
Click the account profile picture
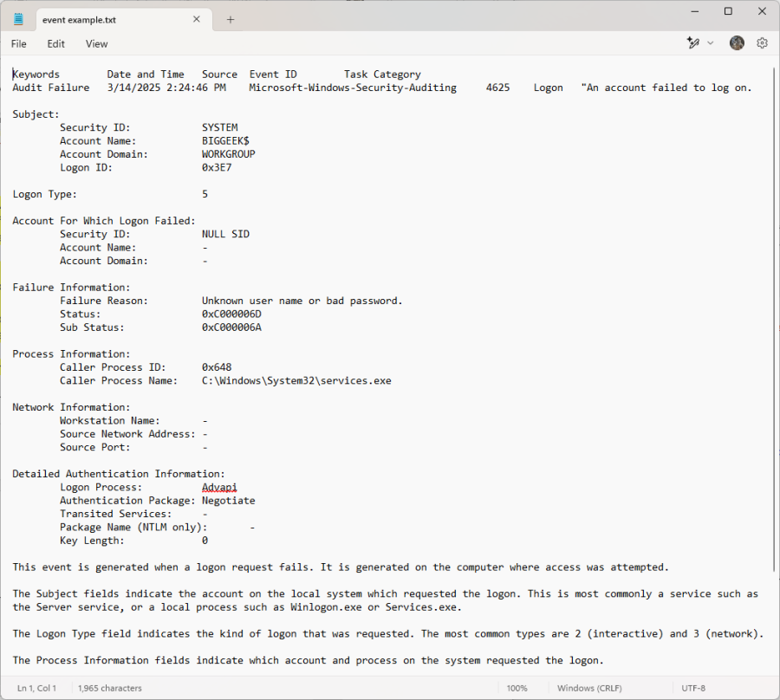point(737,42)
